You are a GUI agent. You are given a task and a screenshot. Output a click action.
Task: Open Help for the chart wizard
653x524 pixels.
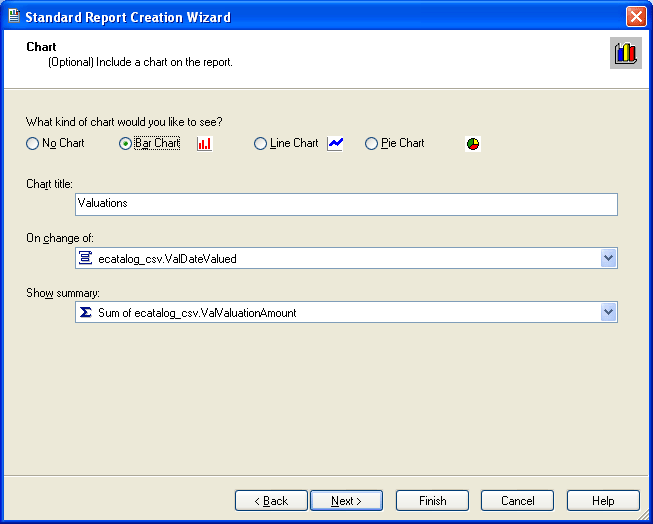(603, 500)
